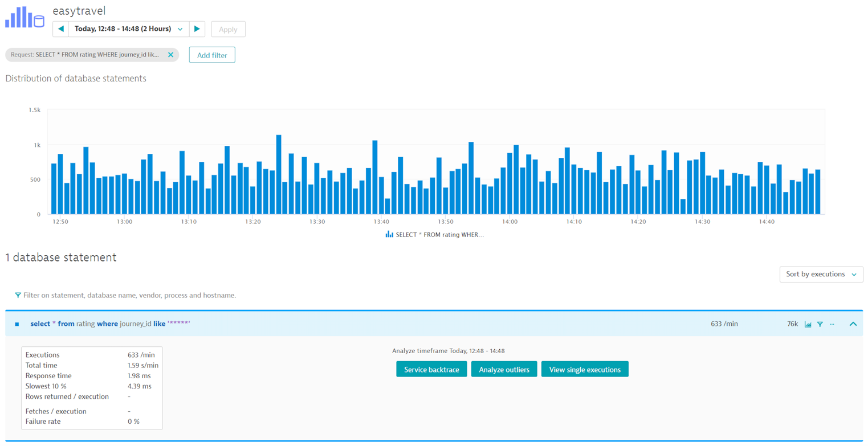Click the 500 label on the chart y-axis
This screenshot has height=446, width=868.
35,179
